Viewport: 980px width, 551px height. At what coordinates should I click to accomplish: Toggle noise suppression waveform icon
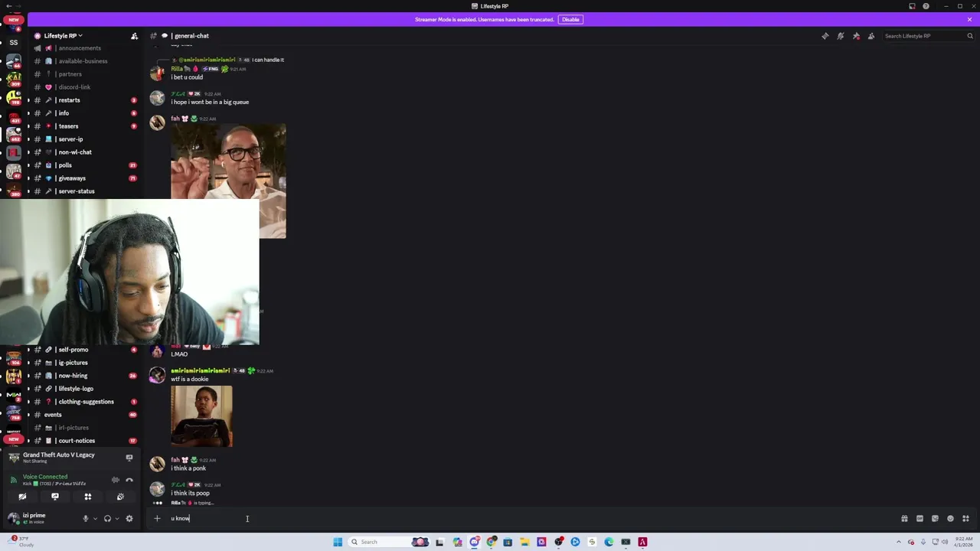[x=116, y=480]
